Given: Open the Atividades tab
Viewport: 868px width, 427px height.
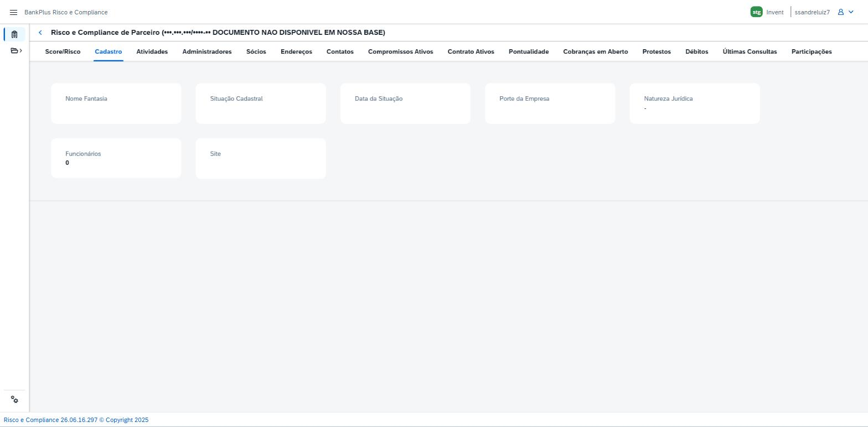Looking at the screenshot, I should click(x=152, y=51).
